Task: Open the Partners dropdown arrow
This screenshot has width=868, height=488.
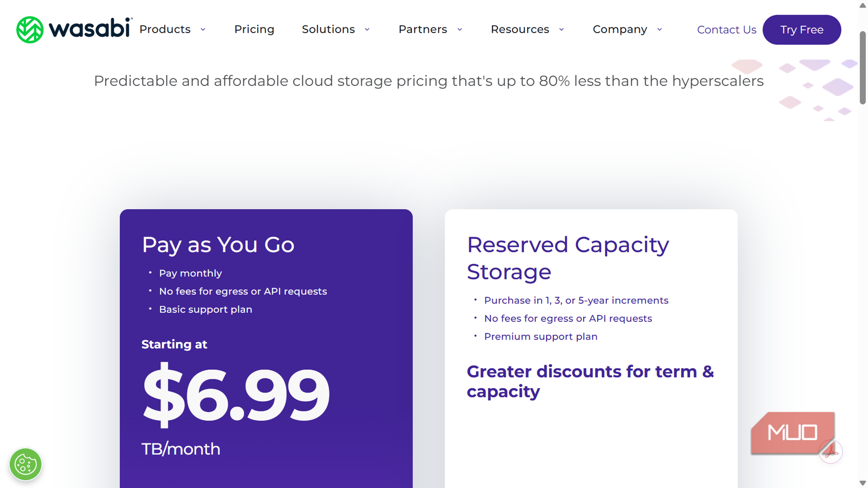Action: click(x=460, y=29)
